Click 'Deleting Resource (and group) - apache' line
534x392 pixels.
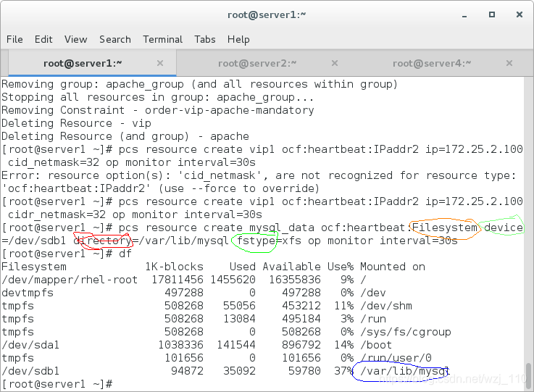(125, 136)
